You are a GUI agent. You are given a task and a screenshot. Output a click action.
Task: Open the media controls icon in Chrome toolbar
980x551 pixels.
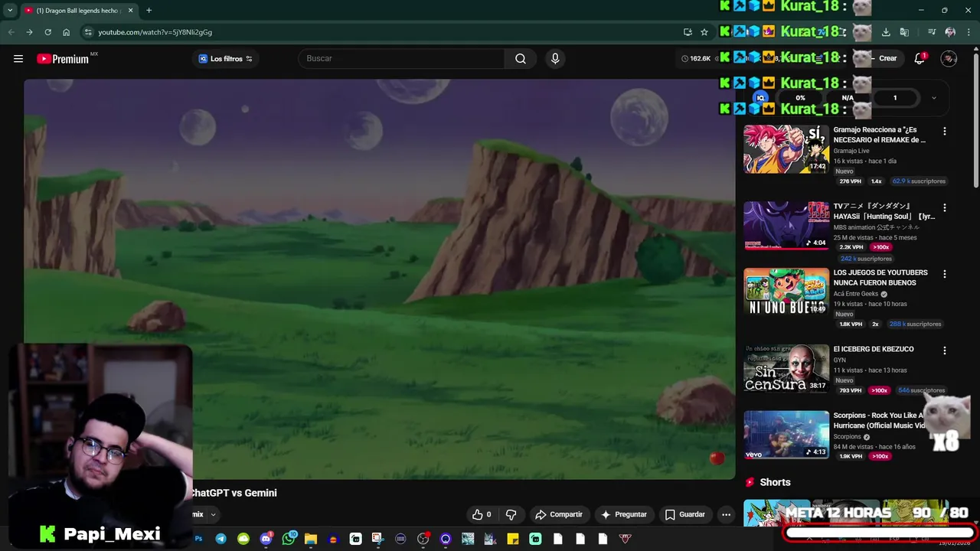pos(932,32)
